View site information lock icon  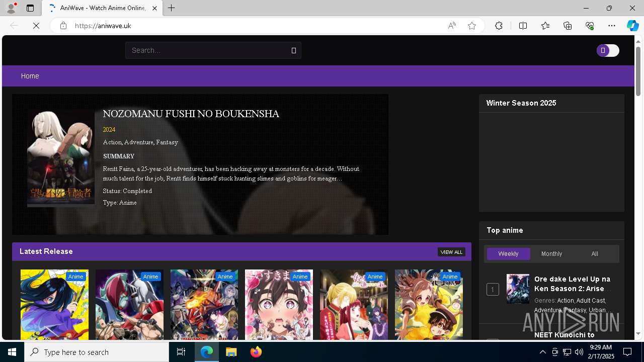[63, 26]
